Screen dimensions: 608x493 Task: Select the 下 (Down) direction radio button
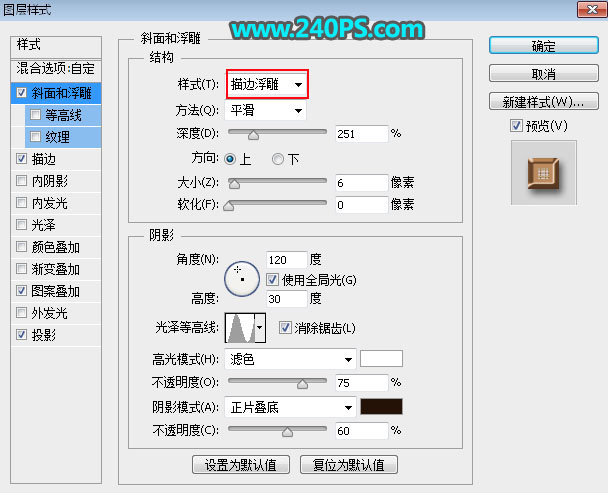(x=278, y=159)
